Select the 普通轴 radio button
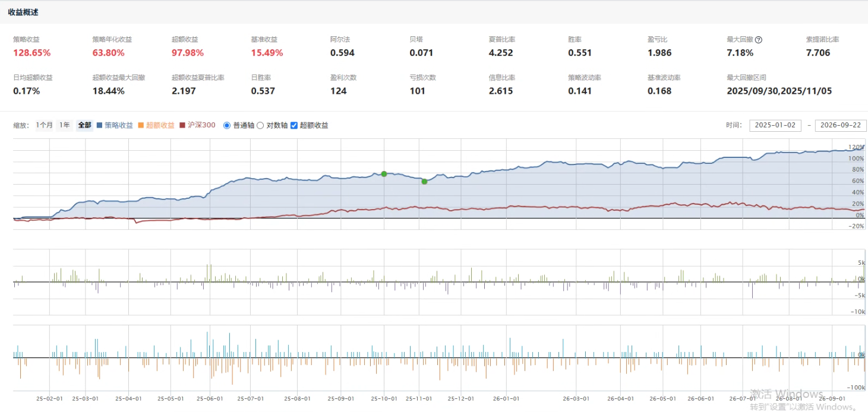Screen dimensions: 868x412 227,125
